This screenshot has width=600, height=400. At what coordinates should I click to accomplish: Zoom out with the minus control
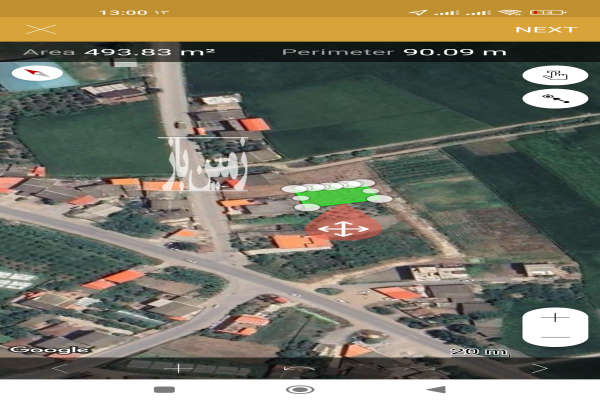pos(557,339)
